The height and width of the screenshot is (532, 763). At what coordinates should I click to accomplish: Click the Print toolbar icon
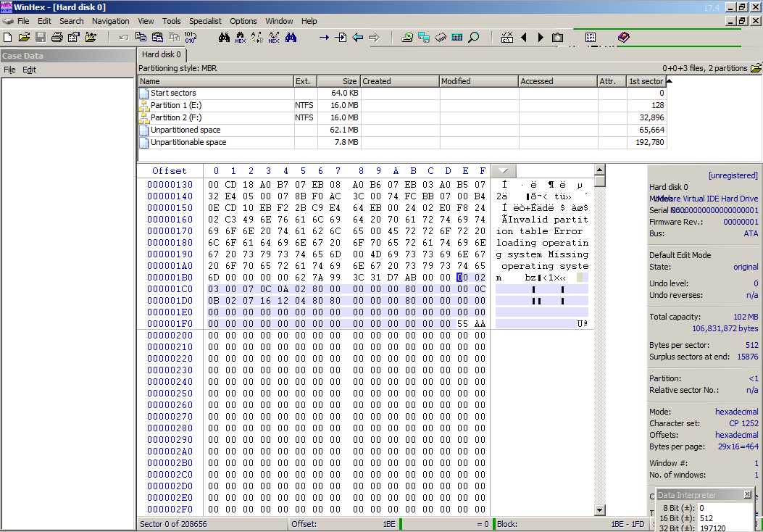57,37
